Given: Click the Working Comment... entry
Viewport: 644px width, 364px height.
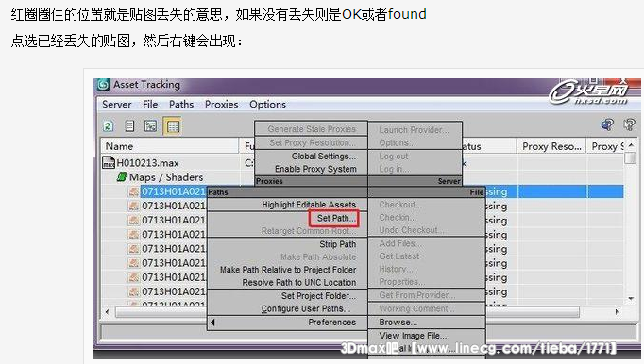Looking at the screenshot, I should (x=416, y=308).
